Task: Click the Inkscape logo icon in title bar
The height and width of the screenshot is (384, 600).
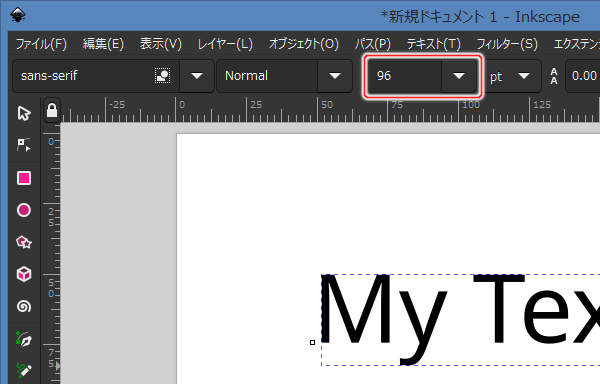Action: pos(18,15)
